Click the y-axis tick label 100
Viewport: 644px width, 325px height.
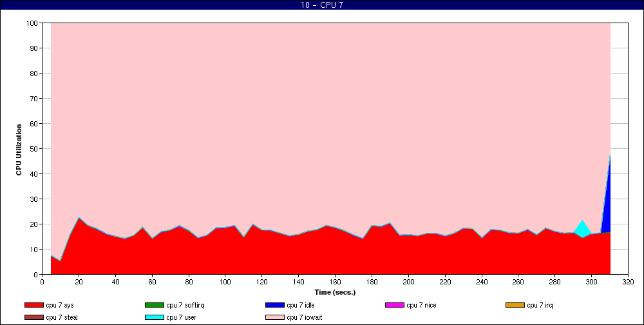32,23
